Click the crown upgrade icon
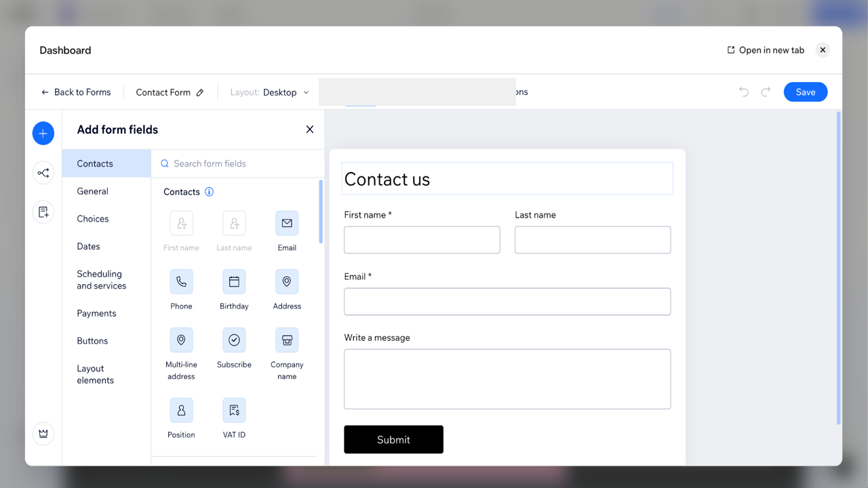This screenshot has height=488, width=868. click(43, 434)
